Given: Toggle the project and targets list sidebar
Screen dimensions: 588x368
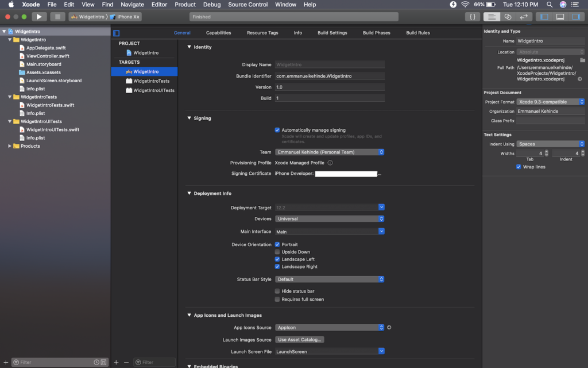Looking at the screenshot, I should pos(116,33).
